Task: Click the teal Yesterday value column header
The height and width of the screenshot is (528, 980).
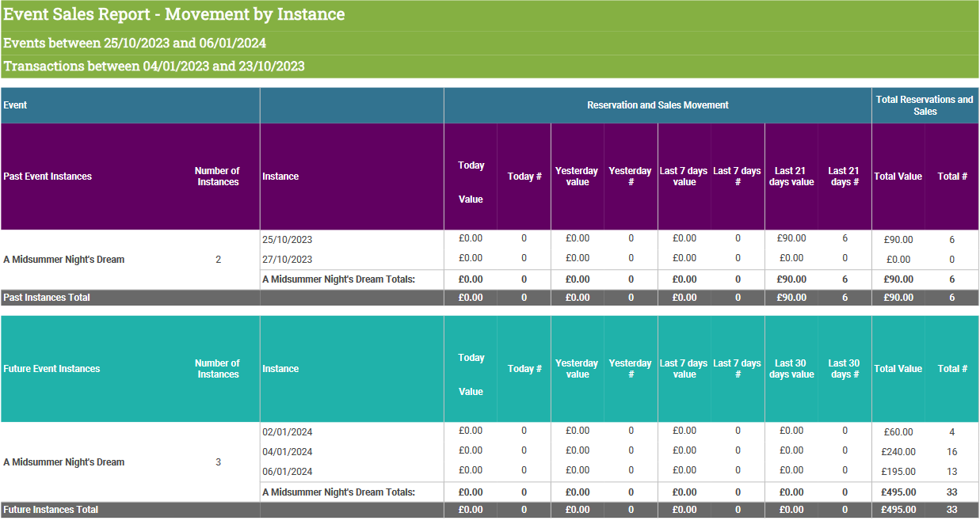Action: pos(577,369)
